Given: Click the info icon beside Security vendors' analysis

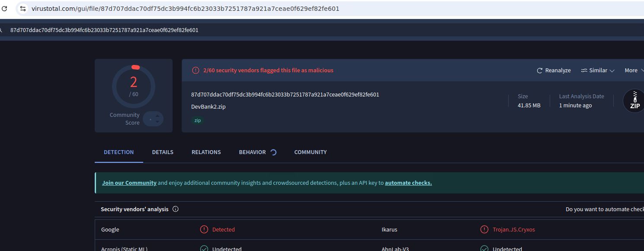Looking at the screenshot, I should click(x=176, y=209).
